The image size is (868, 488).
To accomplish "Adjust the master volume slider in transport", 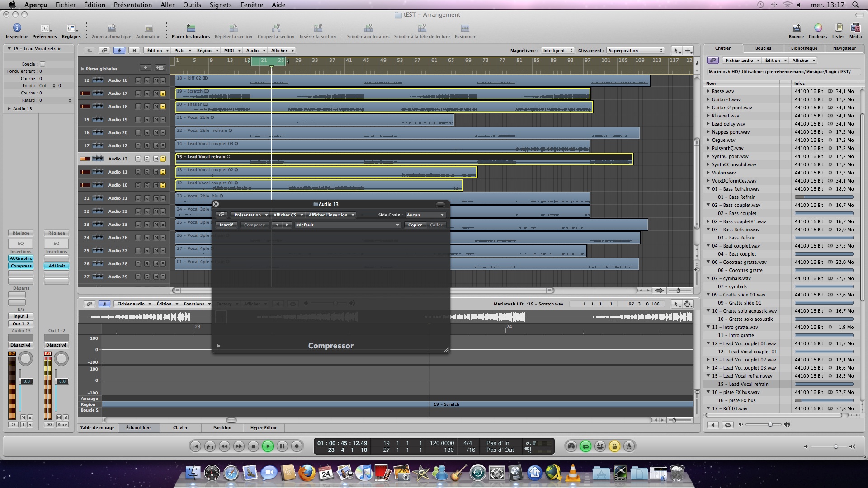I will click(x=835, y=446).
